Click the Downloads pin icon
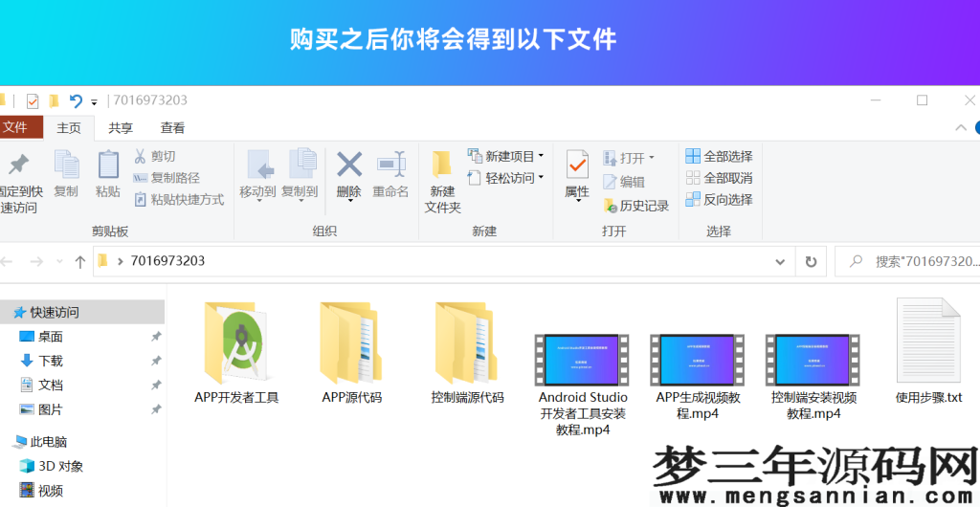 156,361
